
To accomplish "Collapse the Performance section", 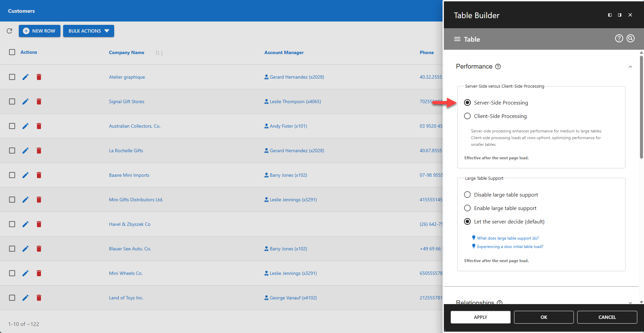I will click(630, 67).
